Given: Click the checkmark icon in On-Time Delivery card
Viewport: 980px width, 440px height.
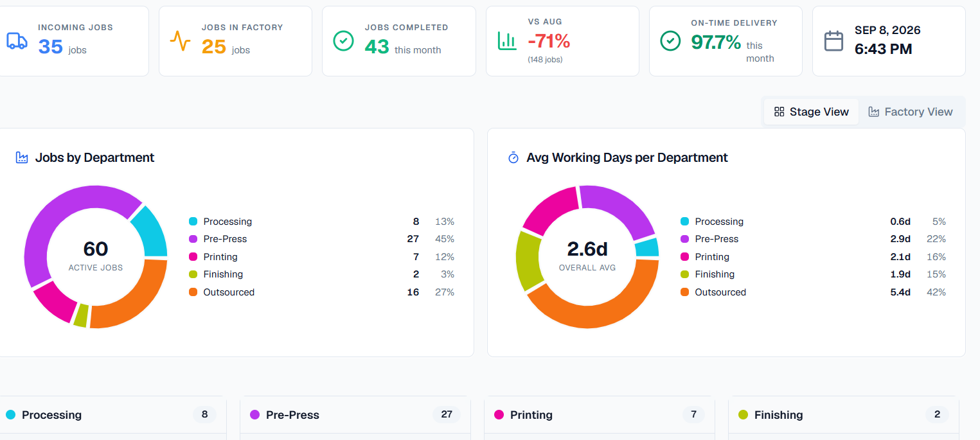Looking at the screenshot, I should pos(671,41).
